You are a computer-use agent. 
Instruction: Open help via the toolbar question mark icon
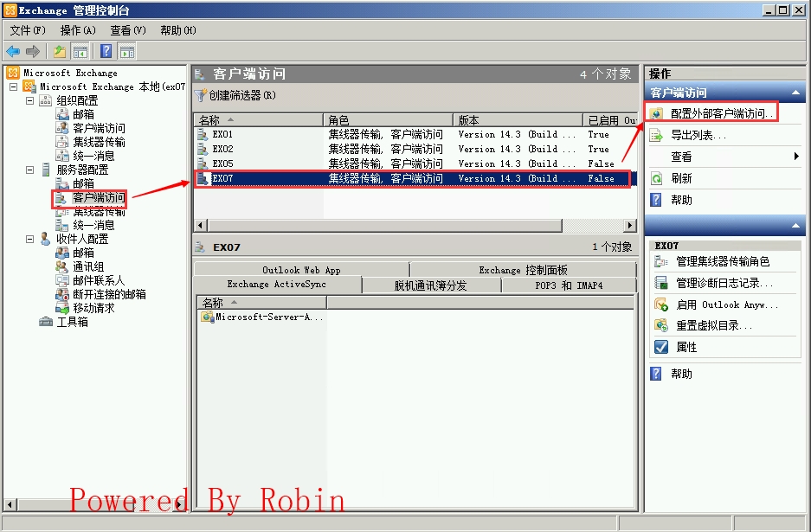[x=106, y=51]
